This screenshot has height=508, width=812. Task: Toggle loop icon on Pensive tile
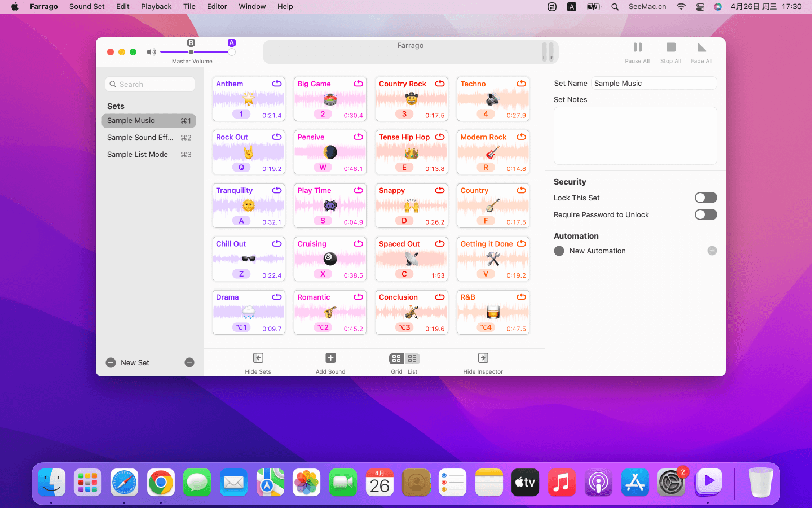coord(358,137)
